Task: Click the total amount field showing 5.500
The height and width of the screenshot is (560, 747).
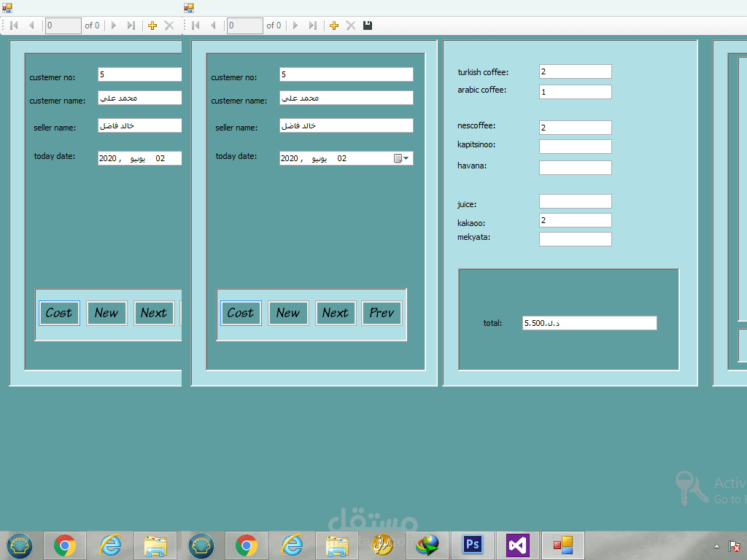Action: point(589,323)
